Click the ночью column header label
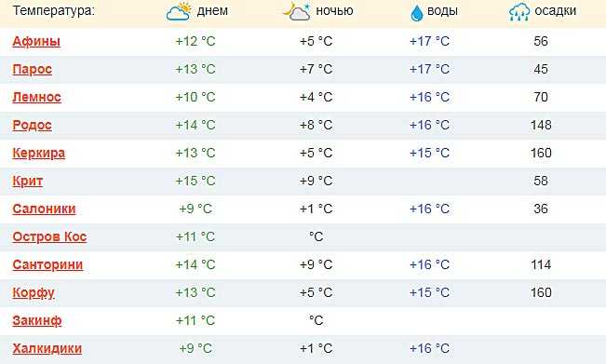Image resolution: width=606 pixels, height=364 pixels. [x=334, y=11]
